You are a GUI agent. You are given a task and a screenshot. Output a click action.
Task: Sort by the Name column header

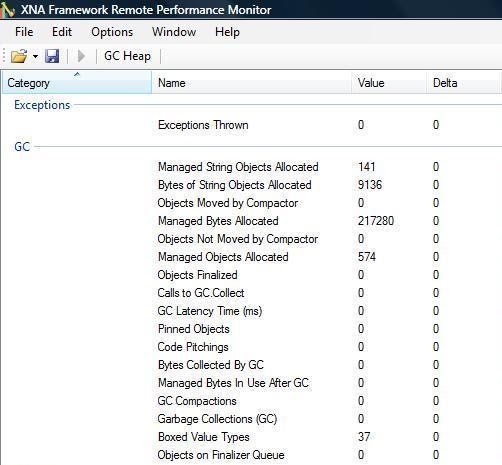pyautogui.click(x=251, y=82)
